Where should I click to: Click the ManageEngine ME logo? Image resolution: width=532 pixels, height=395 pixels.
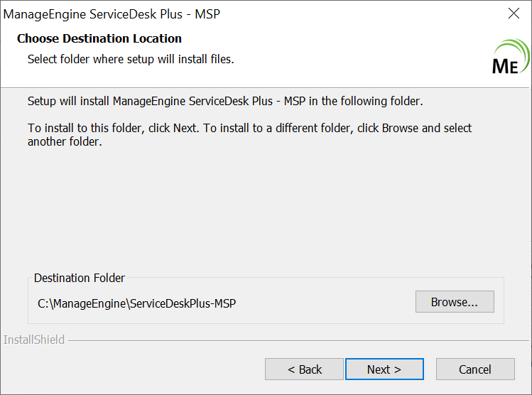tap(505, 65)
